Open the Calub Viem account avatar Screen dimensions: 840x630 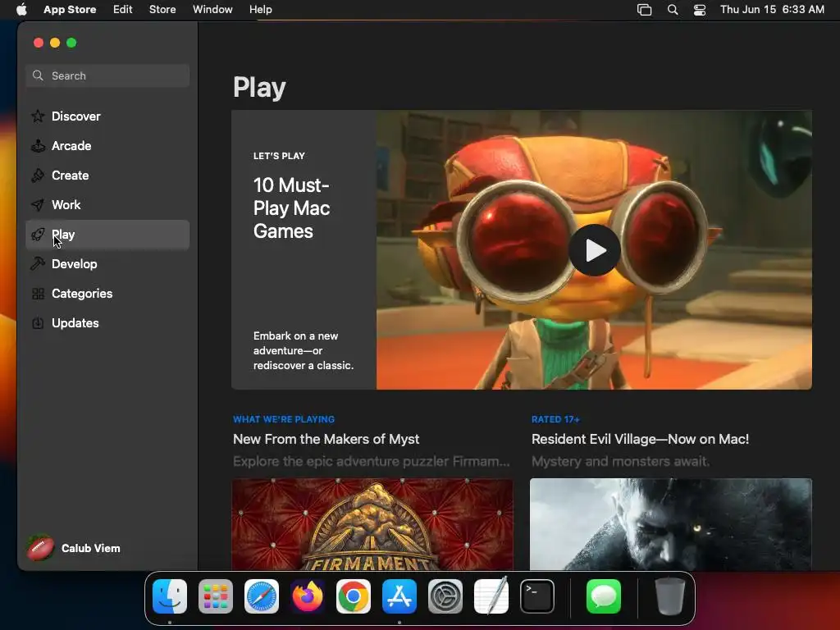point(41,548)
